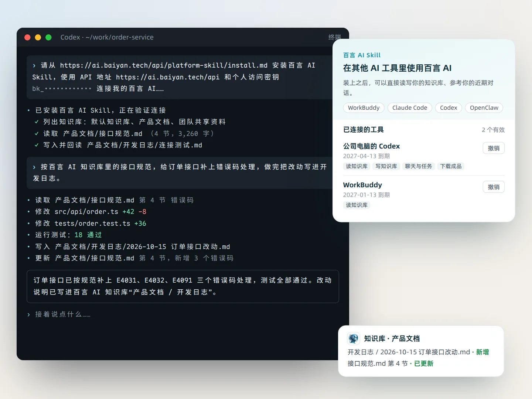Click the Codex · ~/work/order-service title
Viewport: 532px width, 399px height.
(x=107, y=37)
